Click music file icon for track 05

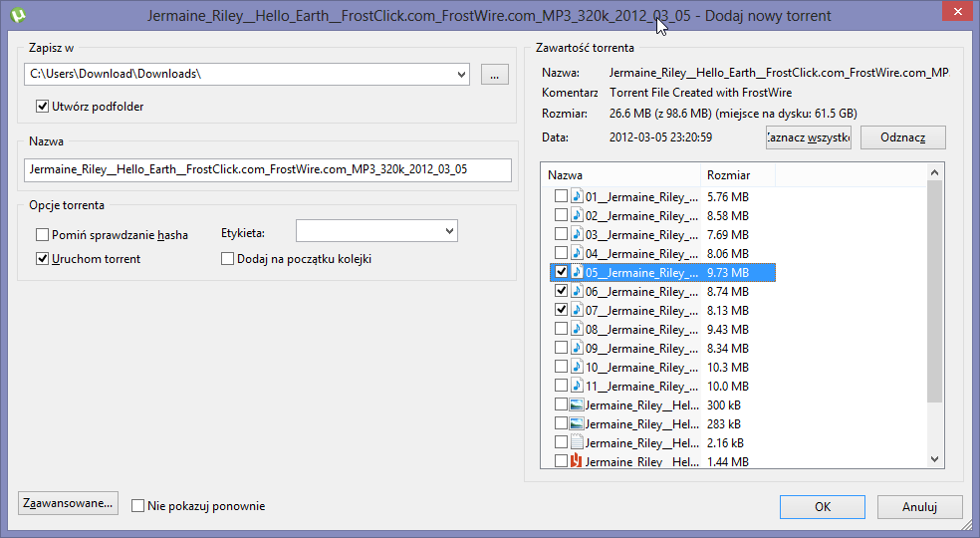(x=577, y=272)
